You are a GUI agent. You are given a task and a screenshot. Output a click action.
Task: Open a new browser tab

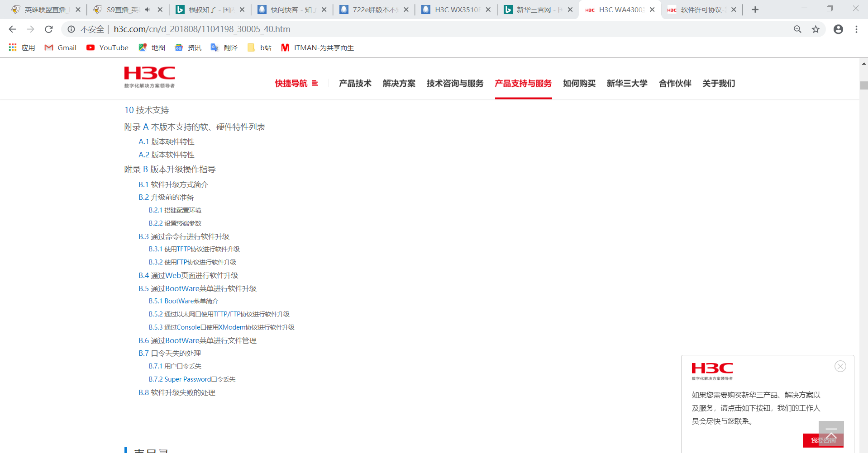point(755,9)
